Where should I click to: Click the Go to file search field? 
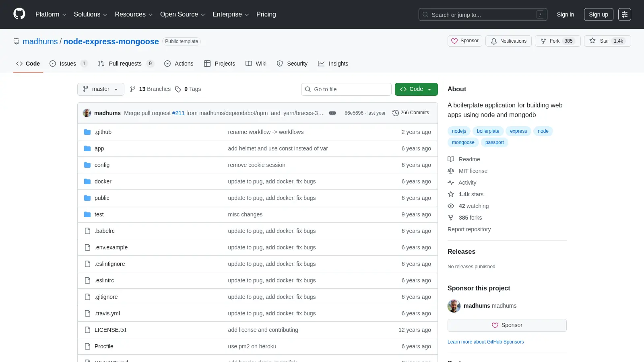pyautogui.click(x=346, y=89)
